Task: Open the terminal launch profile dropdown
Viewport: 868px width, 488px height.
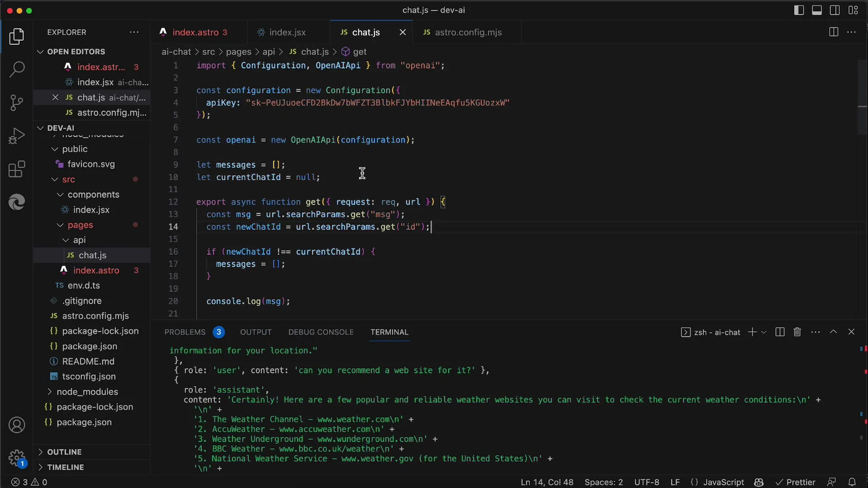Action: (764, 332)
